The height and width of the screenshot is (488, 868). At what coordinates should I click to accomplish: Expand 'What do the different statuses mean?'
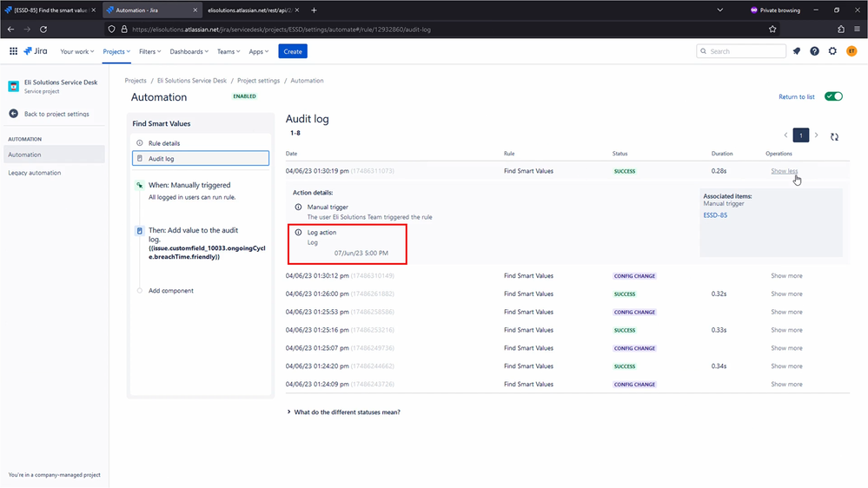347,412
